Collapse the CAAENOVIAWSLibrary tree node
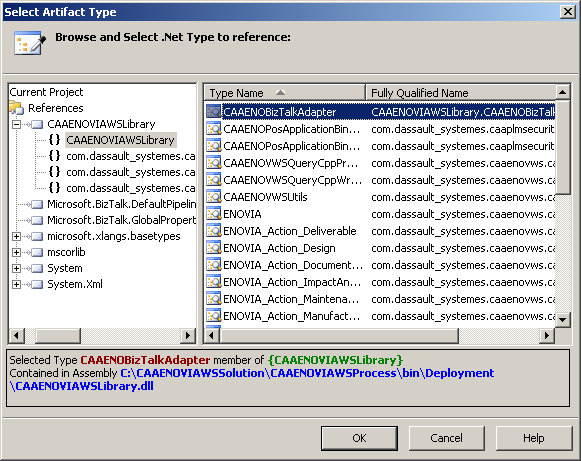The width and height of the screenshot is (581, 461). coord(16,124)
